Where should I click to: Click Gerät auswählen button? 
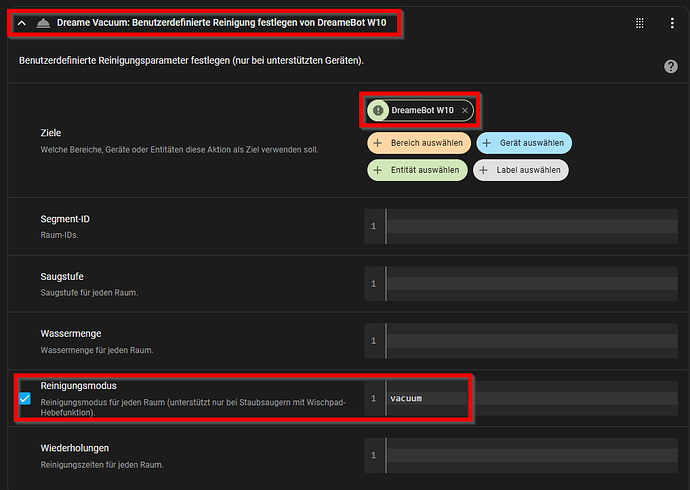pos(524,143)
